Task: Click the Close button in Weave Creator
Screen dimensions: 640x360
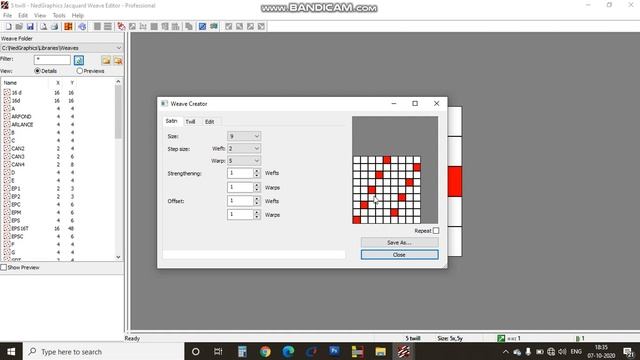Action: click(400, 255)
